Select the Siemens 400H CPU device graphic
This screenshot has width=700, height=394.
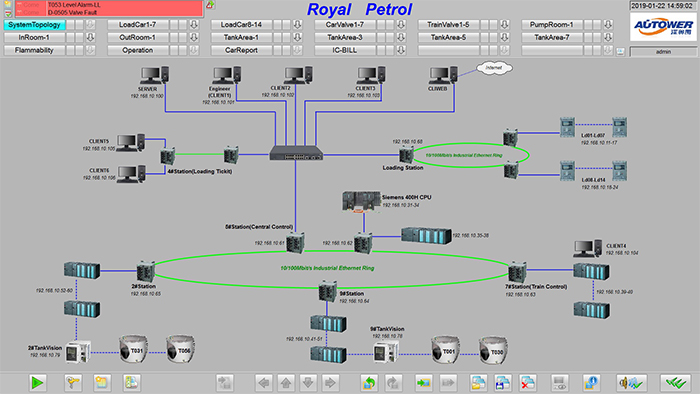361,202
